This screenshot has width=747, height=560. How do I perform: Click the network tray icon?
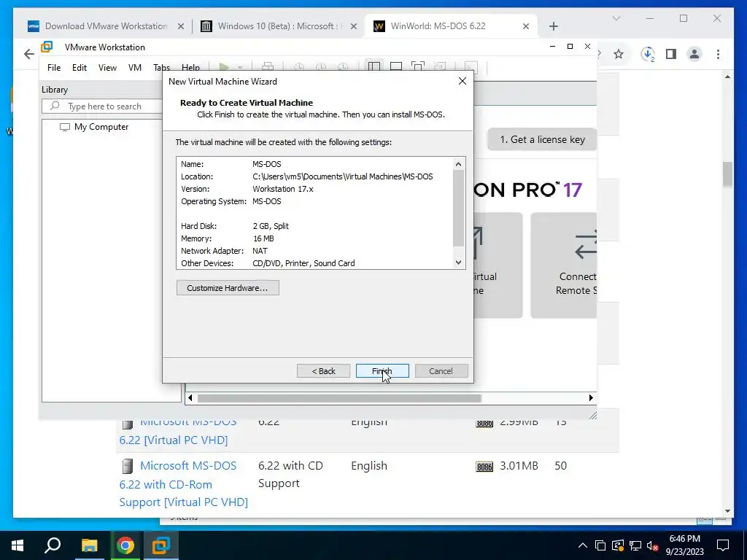pos(635,545)
